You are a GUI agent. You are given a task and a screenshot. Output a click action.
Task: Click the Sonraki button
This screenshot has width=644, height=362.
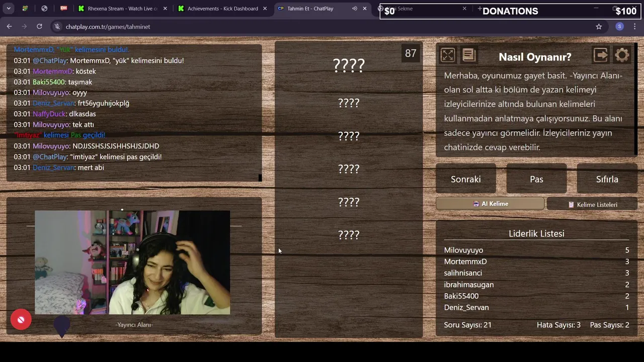(466, 179)
